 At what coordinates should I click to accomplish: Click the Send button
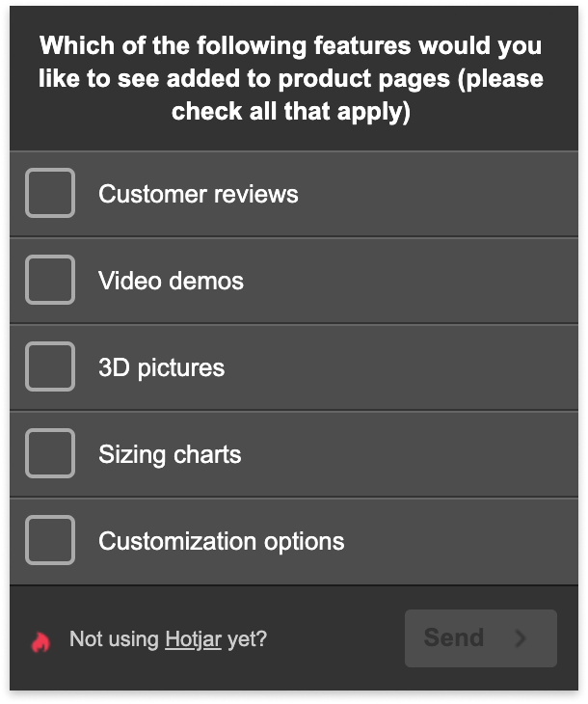pyautogui.click(x=481, y=638)
